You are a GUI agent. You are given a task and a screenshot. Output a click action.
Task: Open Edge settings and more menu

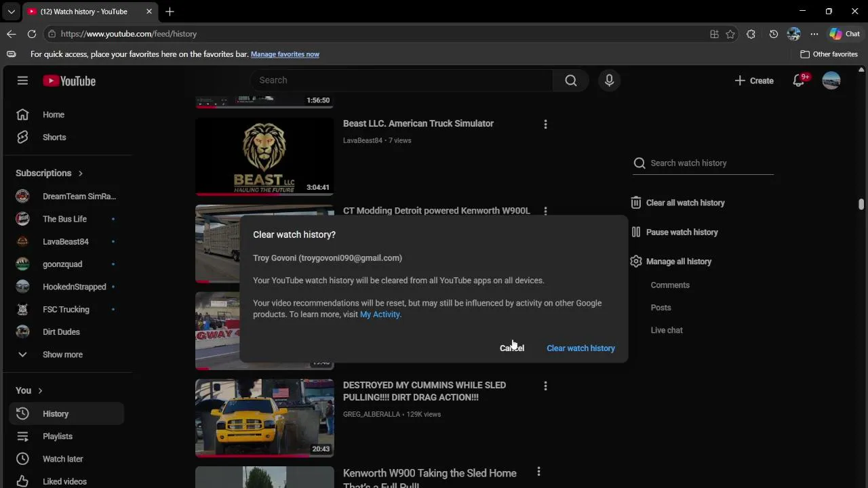click(x=814, y=34)
